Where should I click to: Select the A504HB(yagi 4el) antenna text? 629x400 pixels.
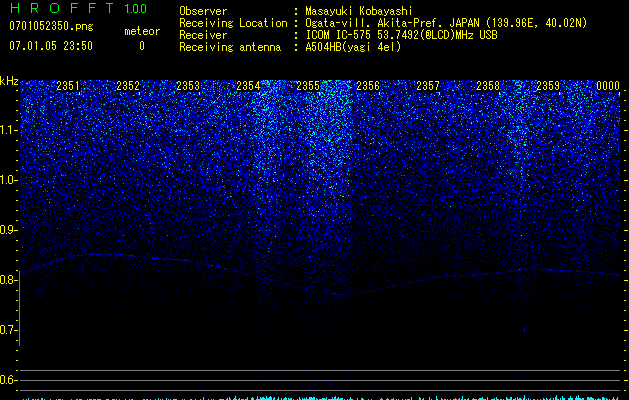(x=353, y=47)
